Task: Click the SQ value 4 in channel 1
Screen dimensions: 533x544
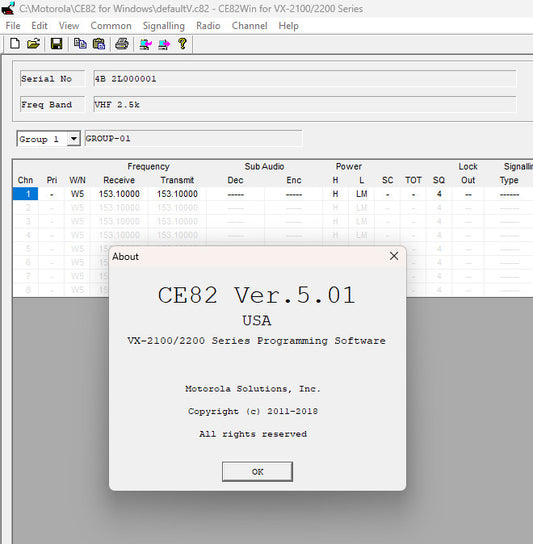Action: [x=439, y=194]
